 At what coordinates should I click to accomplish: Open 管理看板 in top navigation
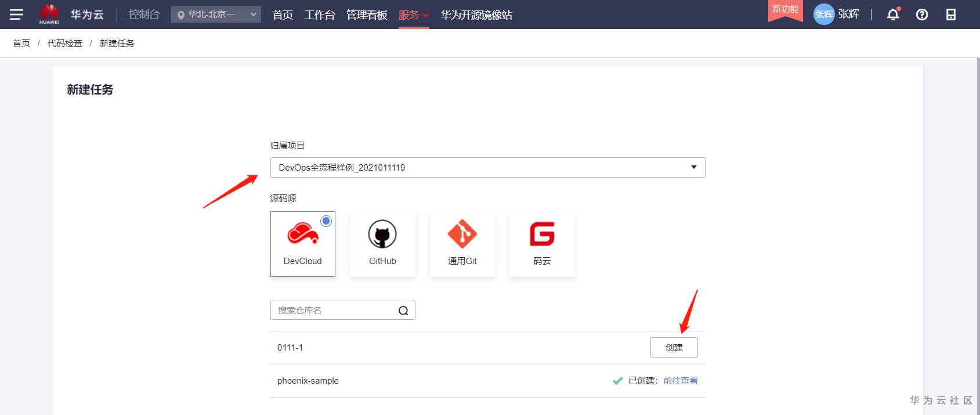coord(367,15)
